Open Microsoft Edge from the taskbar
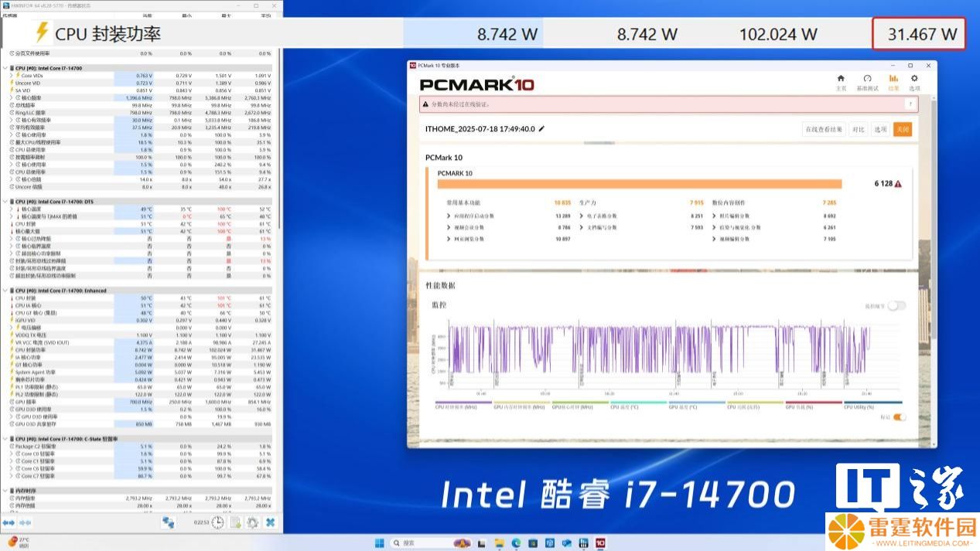This screenshot has width=980, height=551. (517, 542)
